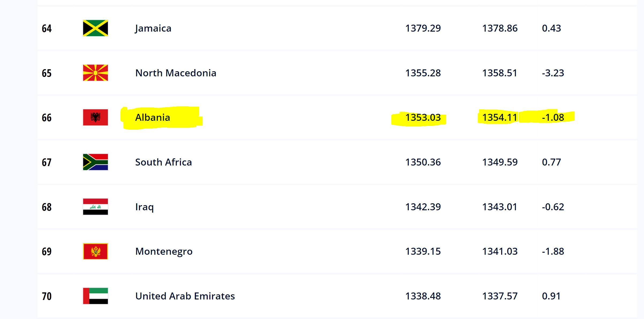644x319 pixels.
Task: Click the North Macedonia flag icon
Action: coord(95,73)
